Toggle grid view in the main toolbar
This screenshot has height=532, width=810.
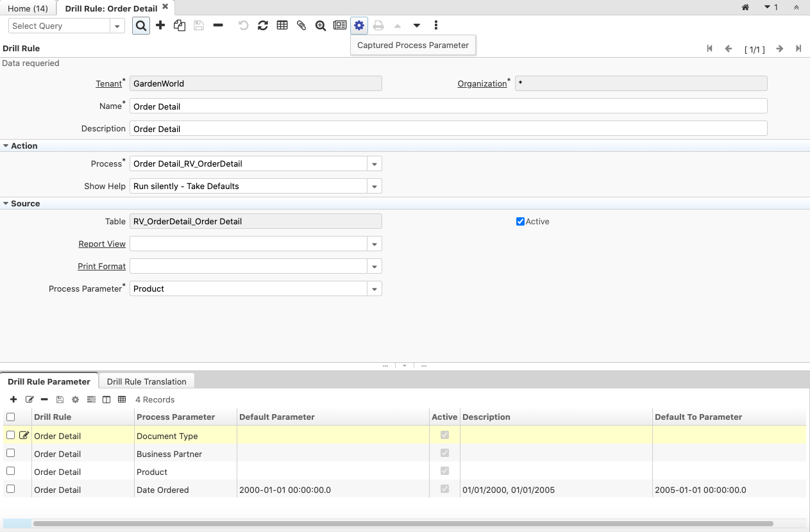pyautogui.click(x=282, y=26)
